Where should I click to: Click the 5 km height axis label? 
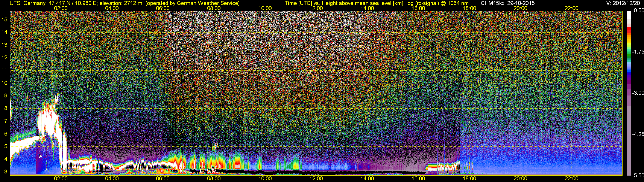pos(6,147)
